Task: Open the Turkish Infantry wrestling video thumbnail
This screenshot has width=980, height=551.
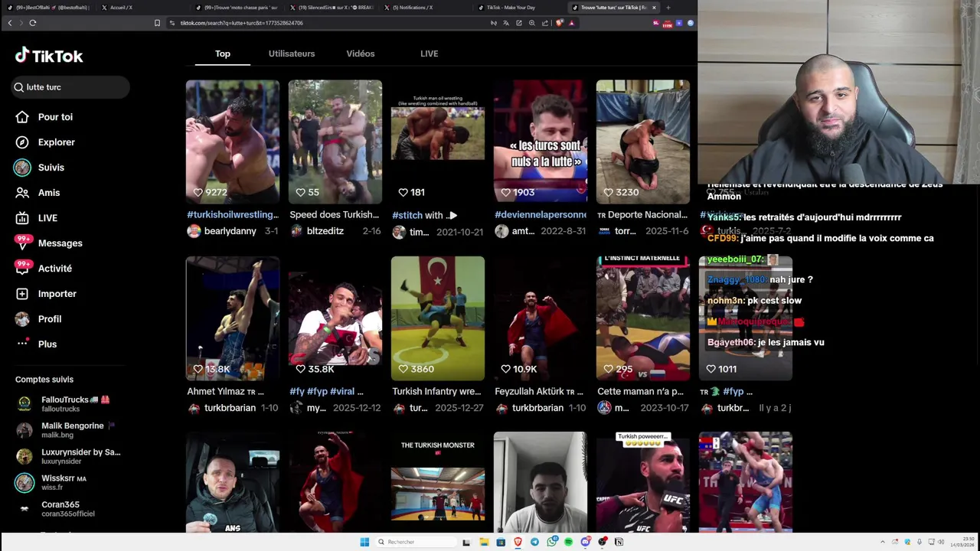Action: point(438,318)
